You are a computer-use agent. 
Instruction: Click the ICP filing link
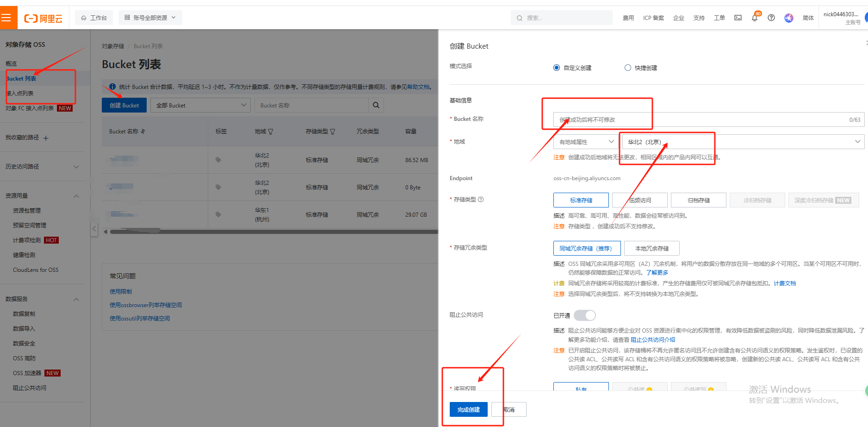653,18
